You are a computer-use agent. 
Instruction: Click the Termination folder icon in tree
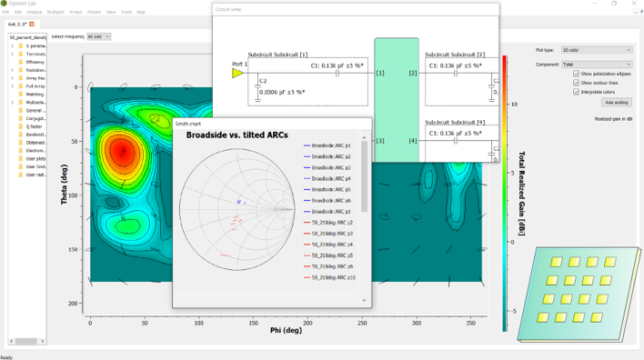coord(21,54)
